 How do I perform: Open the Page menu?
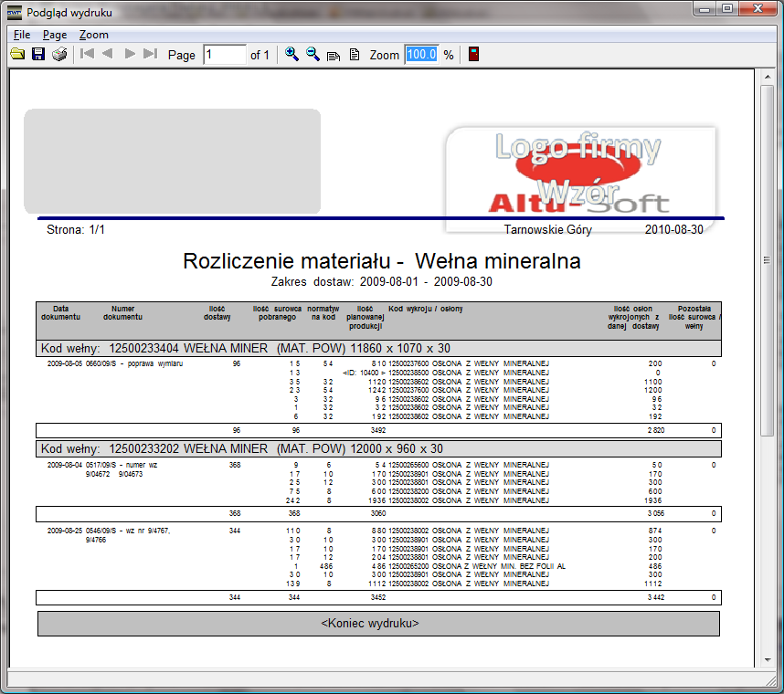tap(55, 35)
